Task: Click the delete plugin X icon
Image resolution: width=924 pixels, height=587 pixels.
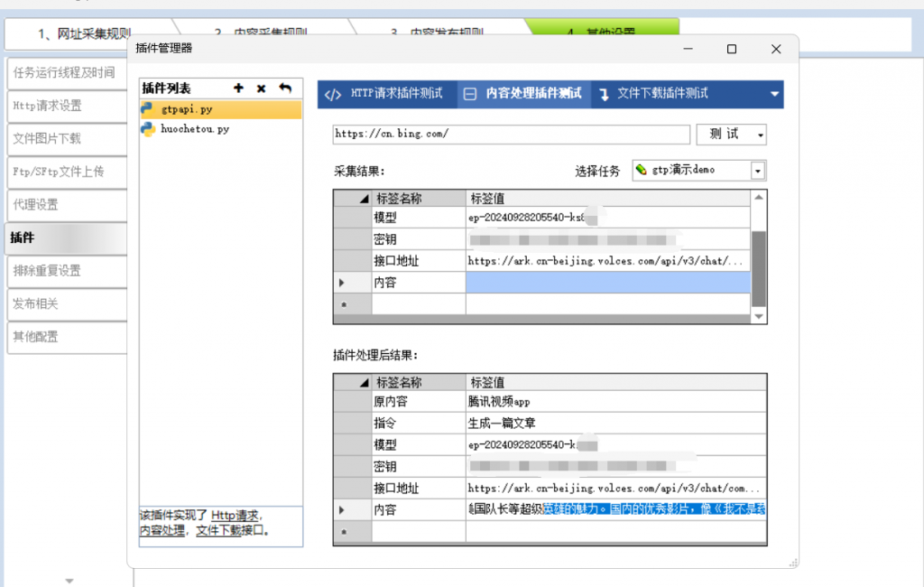Action: (262, 89)
